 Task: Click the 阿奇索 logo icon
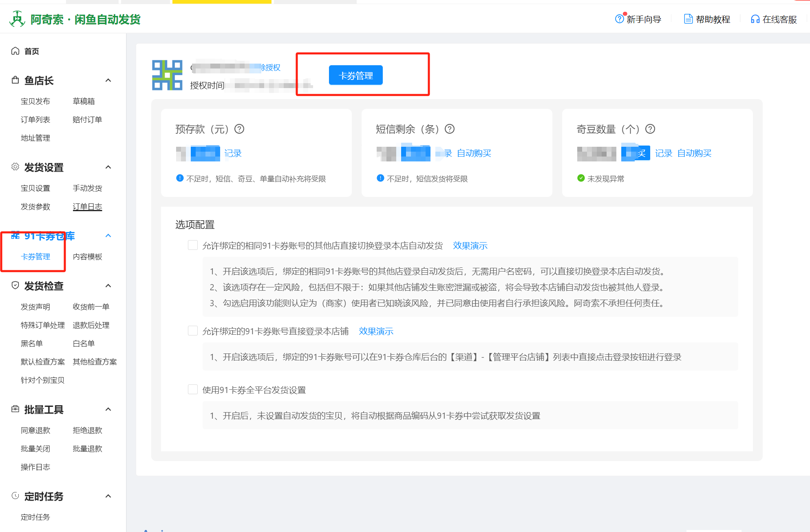17,19
